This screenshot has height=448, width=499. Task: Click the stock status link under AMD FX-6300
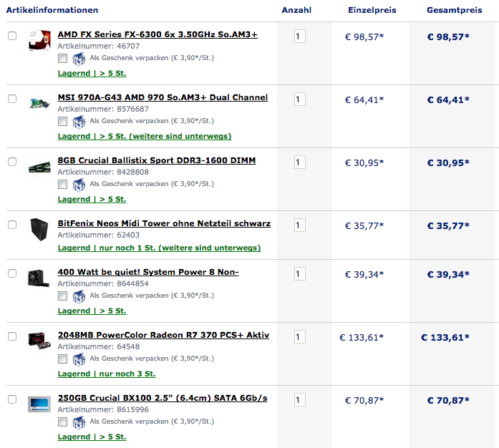coord(92,73)
